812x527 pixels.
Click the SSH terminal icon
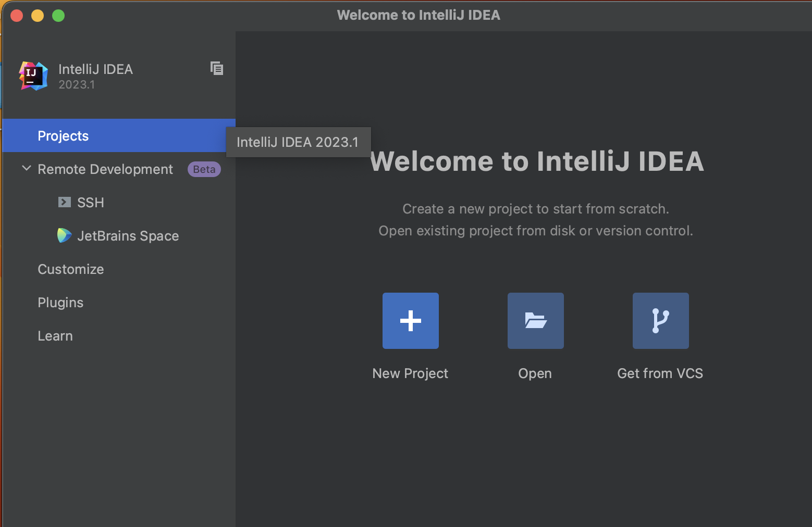tap(65, 202)
